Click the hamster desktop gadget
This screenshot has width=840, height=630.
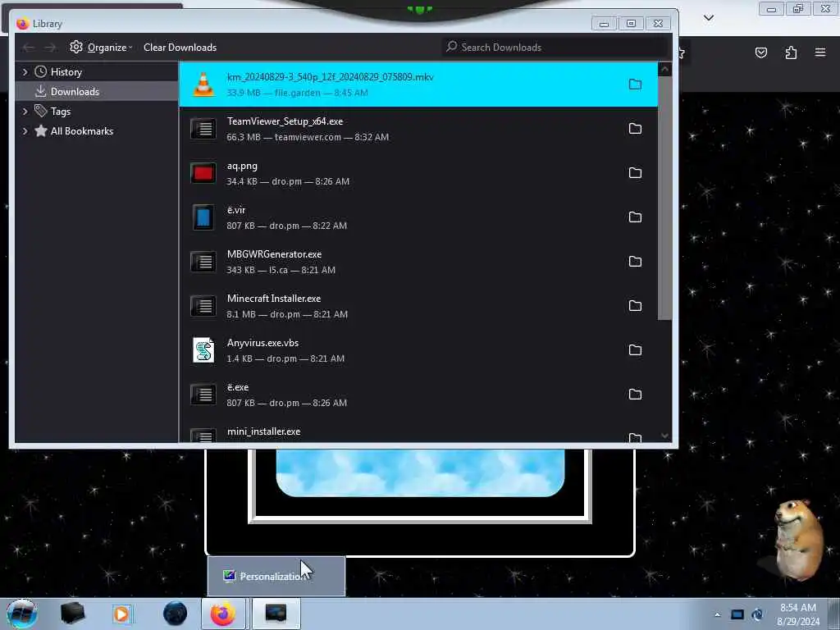(799, 539)
